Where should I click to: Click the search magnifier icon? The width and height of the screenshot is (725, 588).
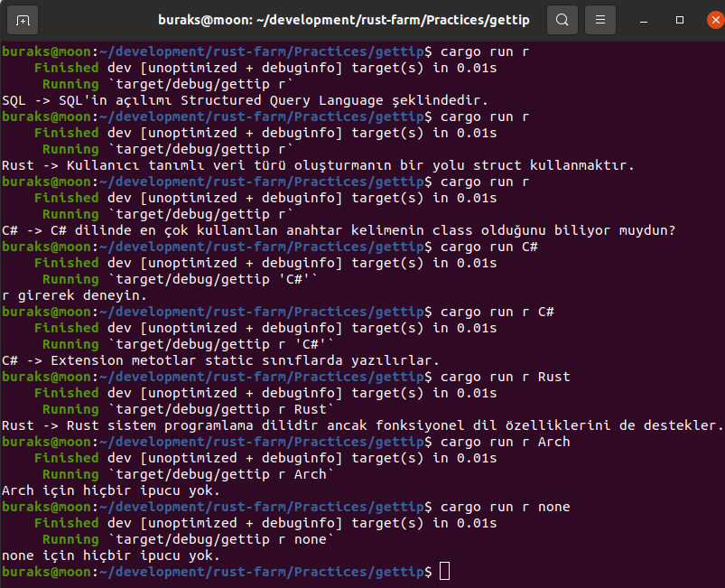pos(562,19)
